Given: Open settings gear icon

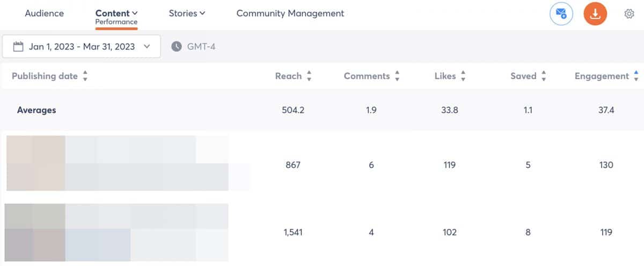Looking at the screenshot, I should 629,14.
